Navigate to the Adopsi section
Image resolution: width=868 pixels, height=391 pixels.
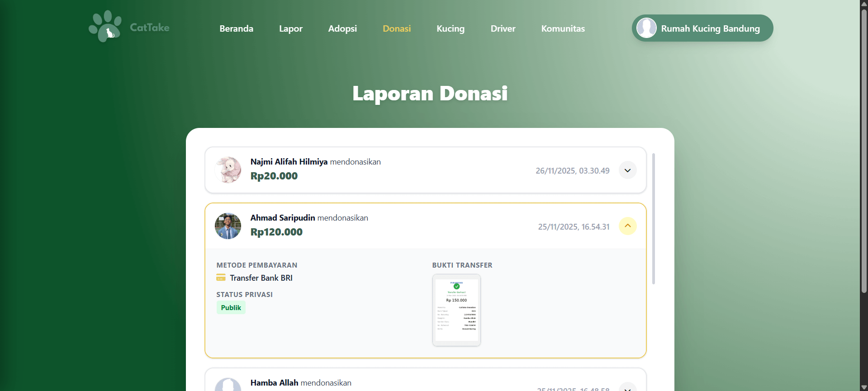click(x=342, y=28)
